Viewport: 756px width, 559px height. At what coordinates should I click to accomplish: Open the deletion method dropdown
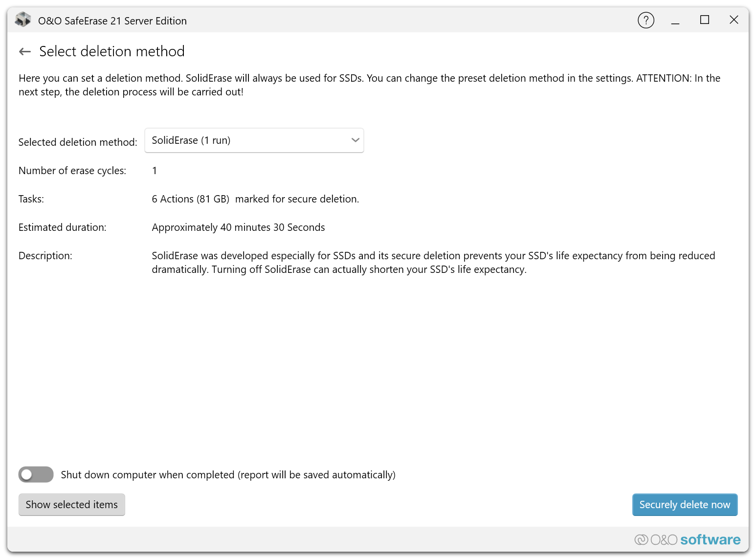coord(254,140)
